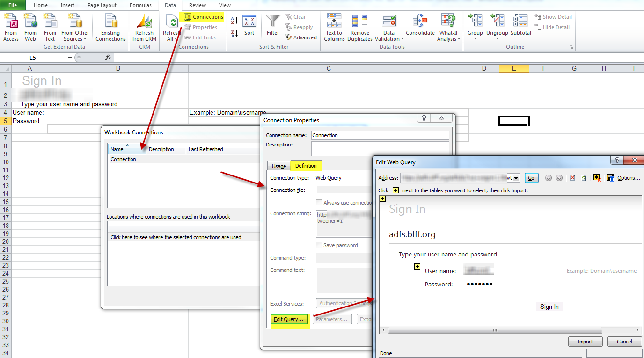Click the Subtotal icon
The width and height of the screenshot is (644, 358).
[521, 26]
